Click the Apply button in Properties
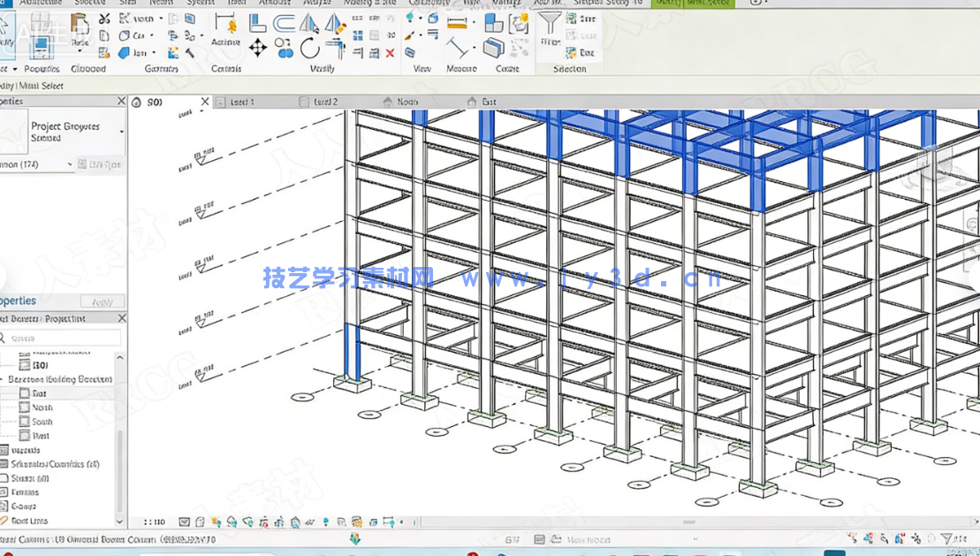980x556 pixels. point(102,301)
